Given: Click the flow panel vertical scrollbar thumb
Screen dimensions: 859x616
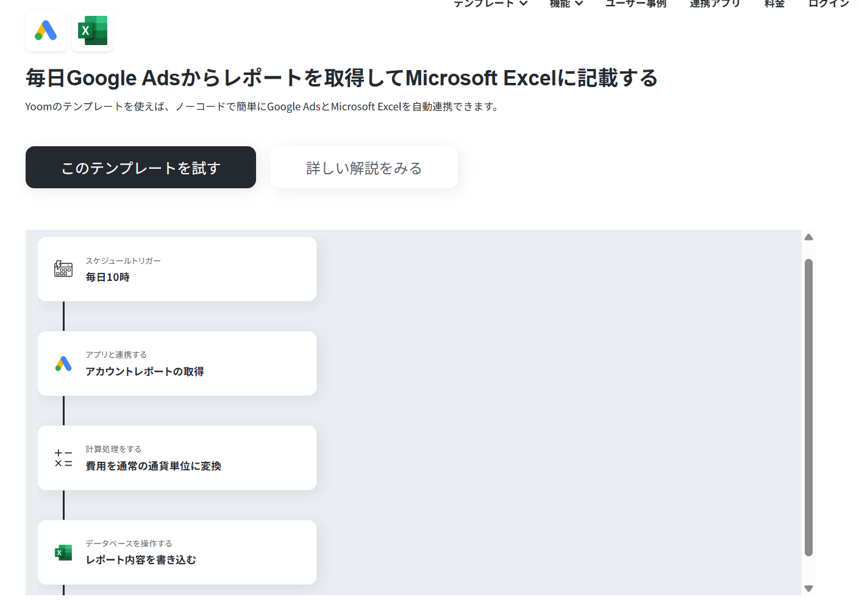Looking at the screenshot, I should pos(809,408).
